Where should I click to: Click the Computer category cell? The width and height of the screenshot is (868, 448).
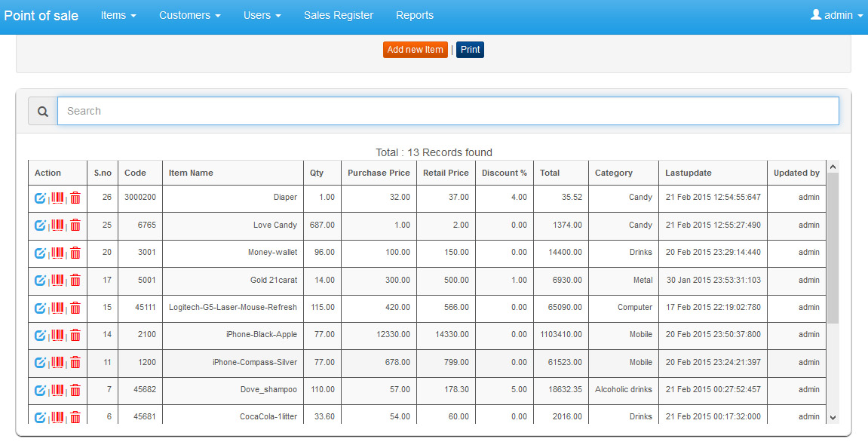[x=635, y=308]
